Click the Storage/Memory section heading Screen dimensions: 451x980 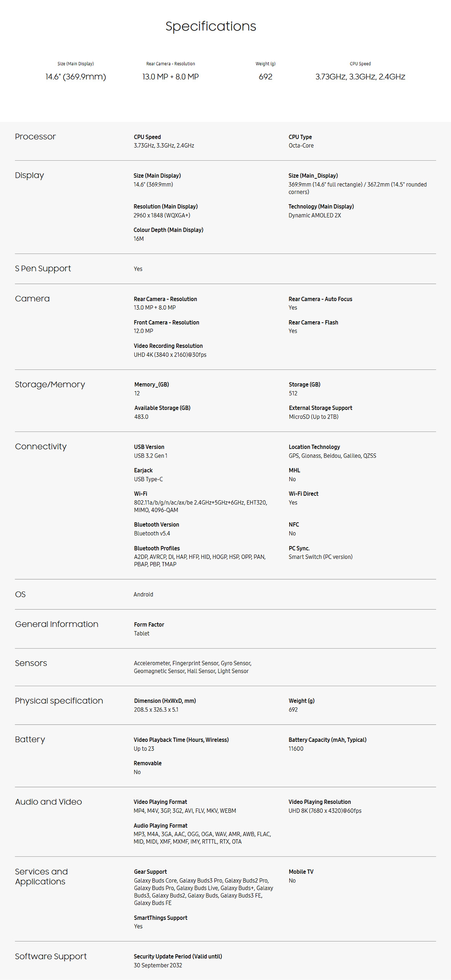pos(50,384)
